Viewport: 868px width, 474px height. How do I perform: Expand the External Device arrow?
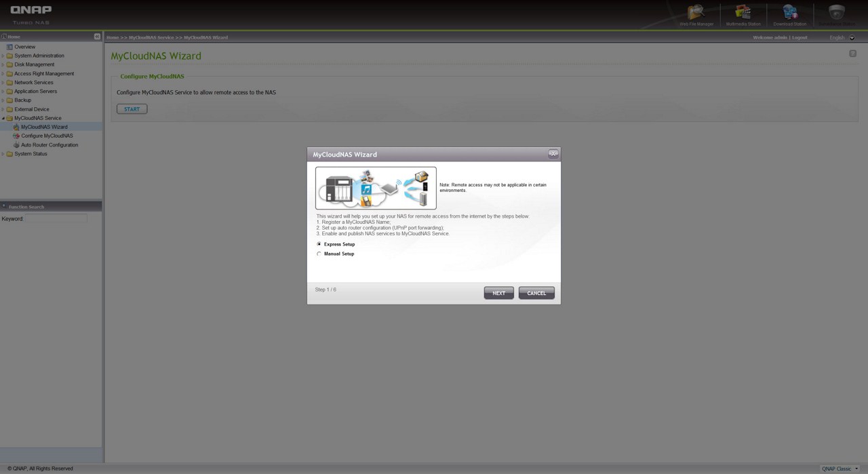point(3,109)
